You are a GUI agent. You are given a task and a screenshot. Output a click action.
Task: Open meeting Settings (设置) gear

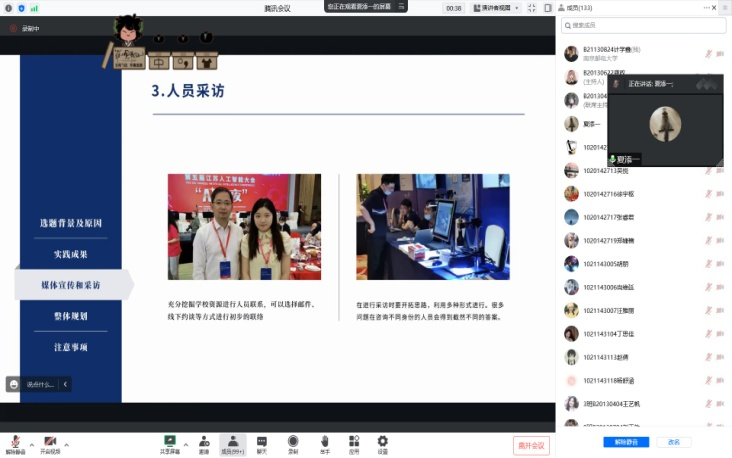coord(383,443)
